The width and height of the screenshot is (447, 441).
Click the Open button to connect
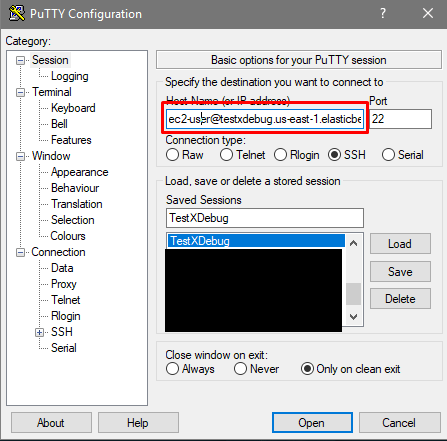[312, 423]
